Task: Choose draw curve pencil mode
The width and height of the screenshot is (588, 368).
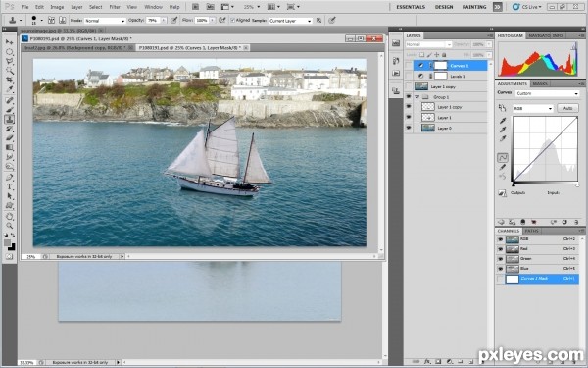Action: [x=503, y=167]
